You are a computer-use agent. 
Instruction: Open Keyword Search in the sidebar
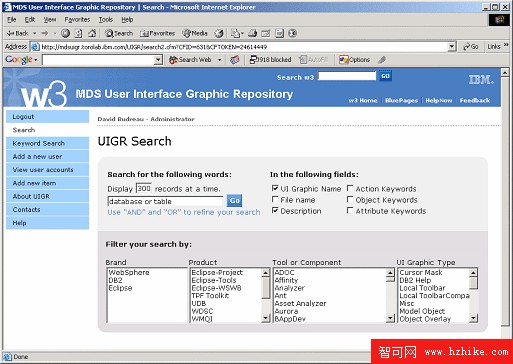pyautogui.click(x=47, y=143)
